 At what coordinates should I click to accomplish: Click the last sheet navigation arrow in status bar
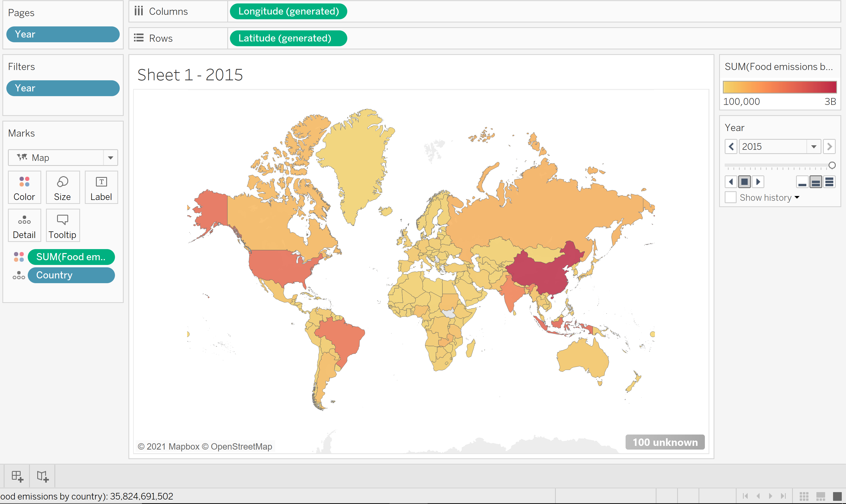(783, 496)
